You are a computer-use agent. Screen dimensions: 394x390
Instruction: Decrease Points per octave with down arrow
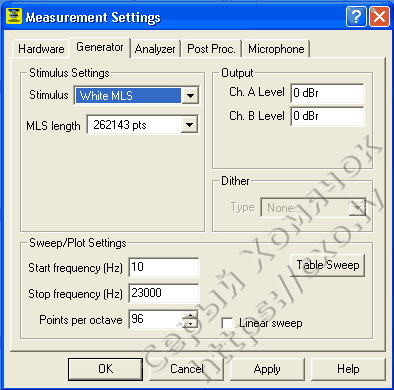pos(190,324)
